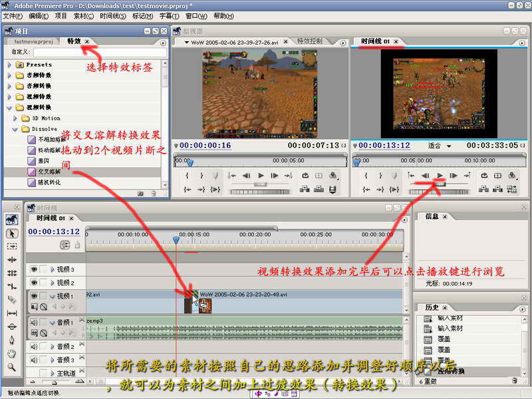Open the 时间线(S) menu
The height and width of the screenshot is (399, 532).
[x=113, y=16]
